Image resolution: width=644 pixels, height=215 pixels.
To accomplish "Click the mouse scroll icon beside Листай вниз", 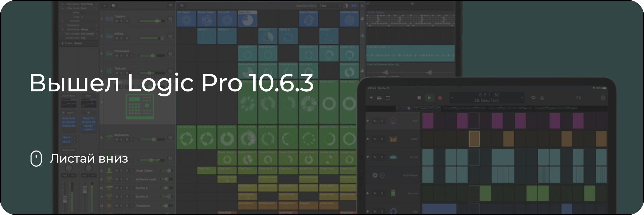I will (x=36, y=159).
